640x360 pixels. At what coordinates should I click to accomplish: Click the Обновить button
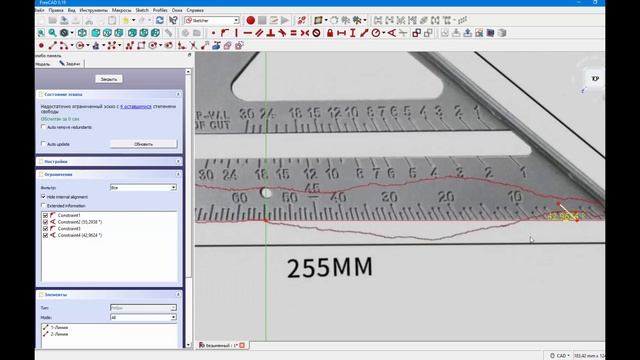[x=143, y=144]
